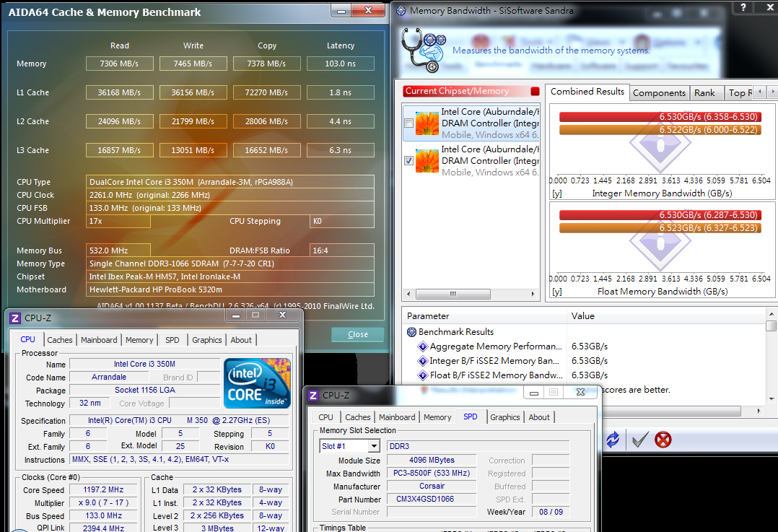This screenshot has height=532, width=778.
Task: Open CPU tab in CPU-Z SPD window
Action: tap(326, 417)
